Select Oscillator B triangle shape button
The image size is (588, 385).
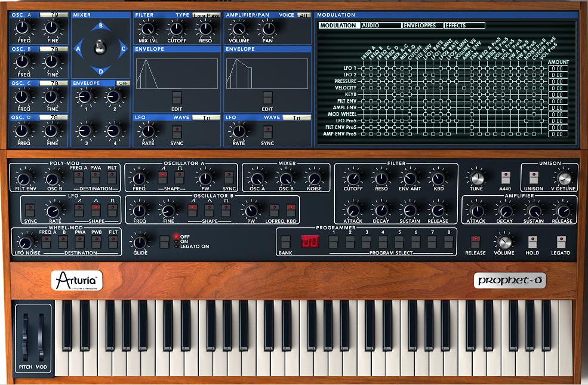pos(210,210)
